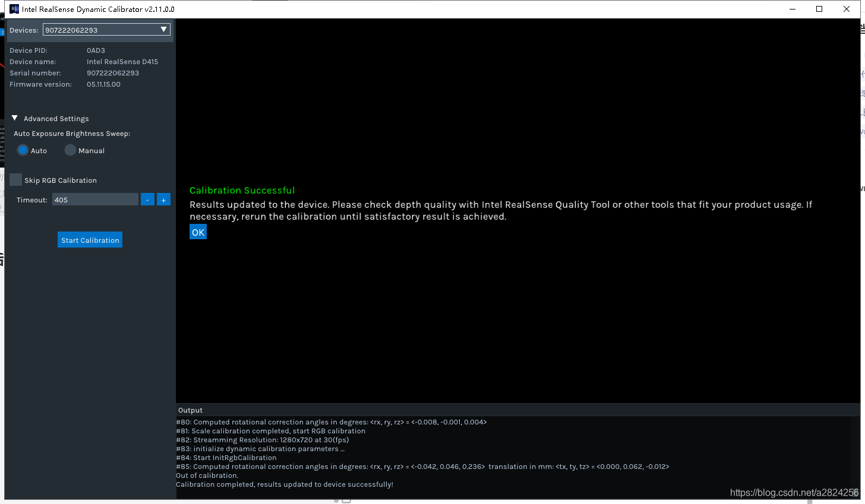Close the Dynamic Calibrator window
The height and width of the screenshot is (504, 865).
pyautogui.click(x=847, y=9)
